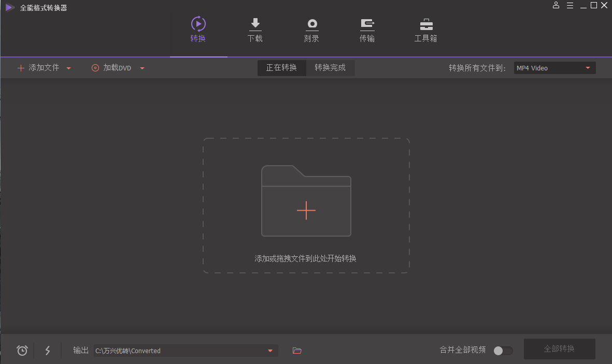Click the 添加或拖拽文件到此处开始转换 text
This screenshot has height=364, width=612.
tap(305, 258)
